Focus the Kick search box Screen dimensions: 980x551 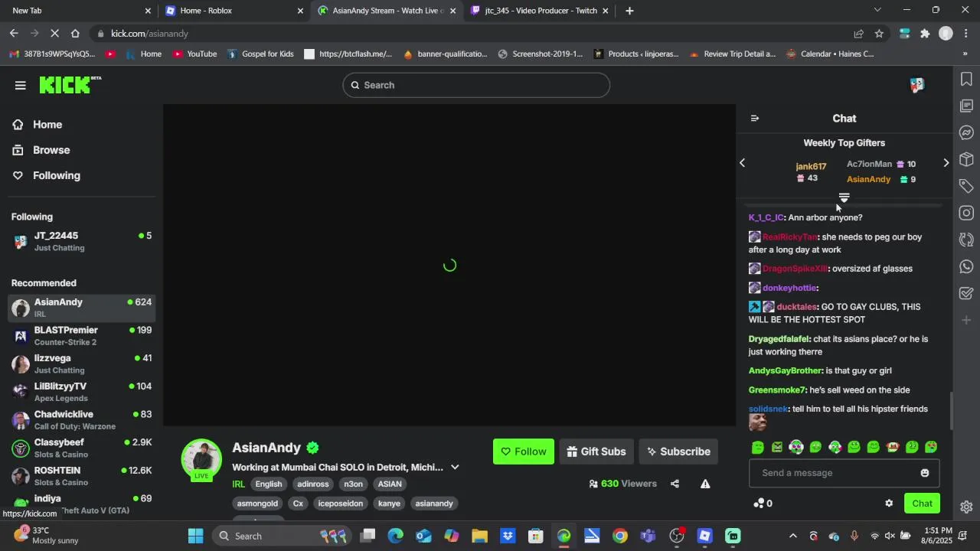476,85
